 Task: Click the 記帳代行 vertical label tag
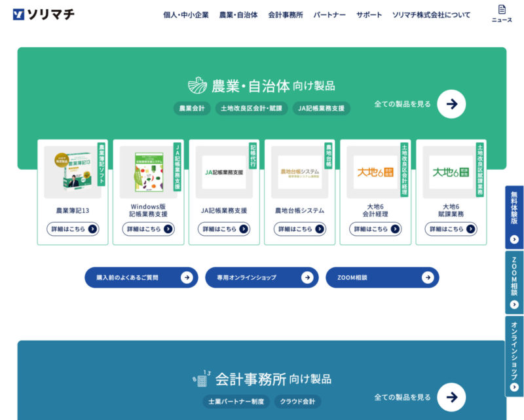pos(253,156)
